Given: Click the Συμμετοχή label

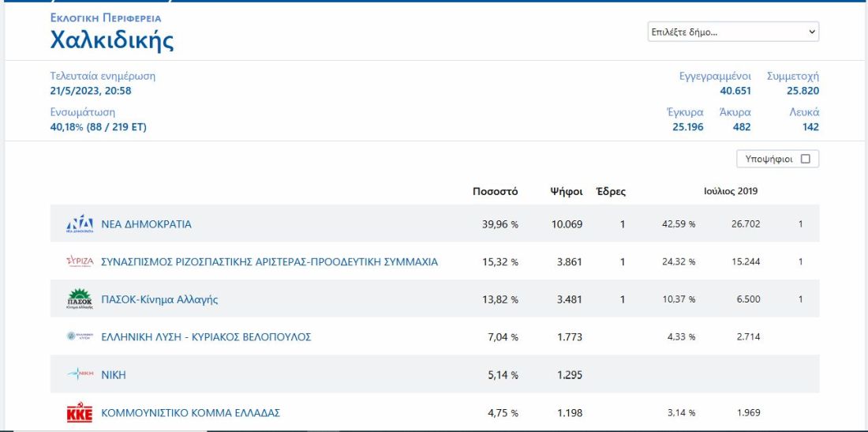Looking at the screenshot, I should click(793, 77).
